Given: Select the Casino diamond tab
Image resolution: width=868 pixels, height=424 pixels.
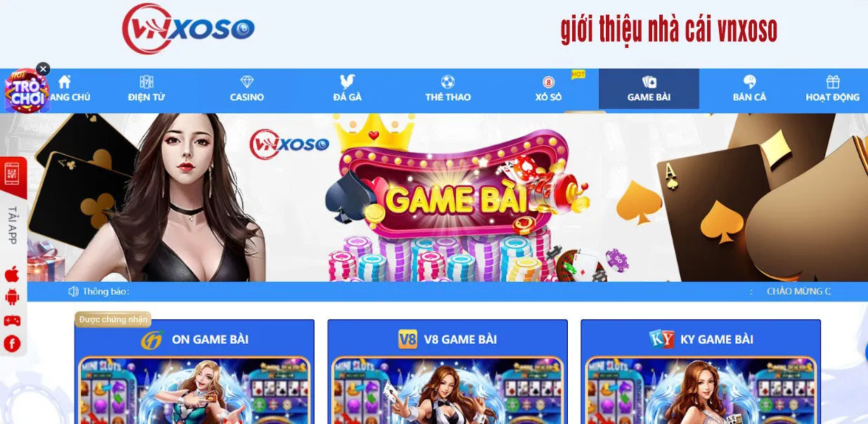Looking at the screenshot, I should (247, 89).
